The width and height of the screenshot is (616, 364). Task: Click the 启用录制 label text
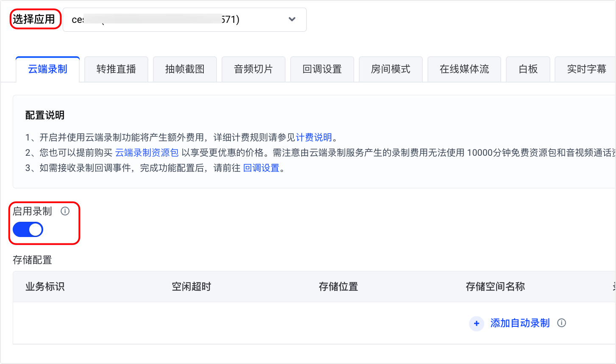tap(32, 211)
